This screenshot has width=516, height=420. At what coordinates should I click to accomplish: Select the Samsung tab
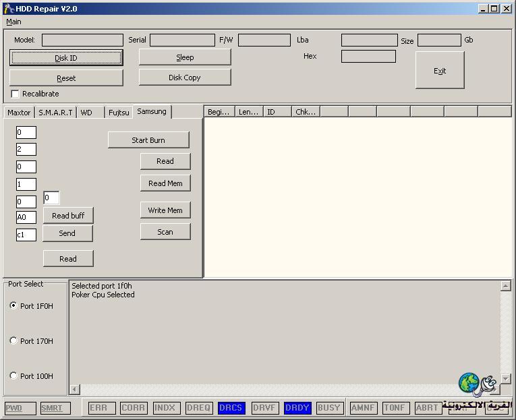[152, 111]
